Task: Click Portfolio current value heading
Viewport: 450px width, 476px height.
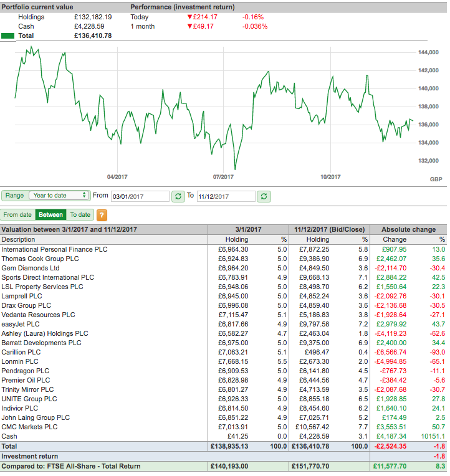Action: pyautogui.click(x=37, y=7)
